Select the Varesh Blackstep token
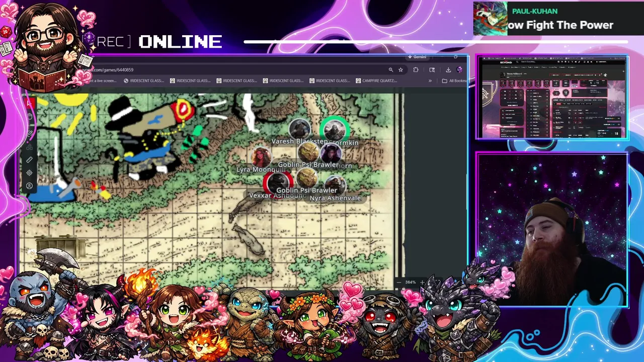This screenshot has height=362, width=644. coord(299,130)
